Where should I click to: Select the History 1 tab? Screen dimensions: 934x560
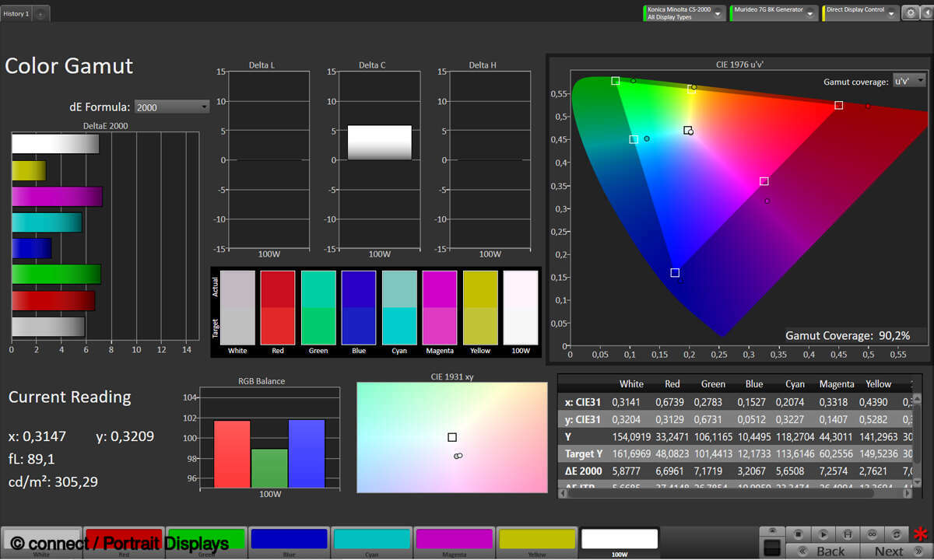(16, 14)
